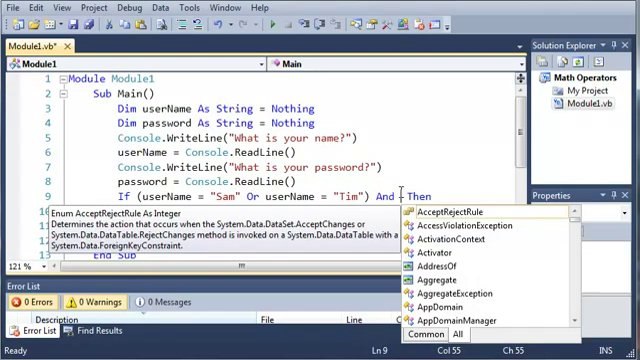The width and height of the screenshot is (640, 360).
Task: Toggle the 0 Warnings filter button
Action: [x=94, y=302]
